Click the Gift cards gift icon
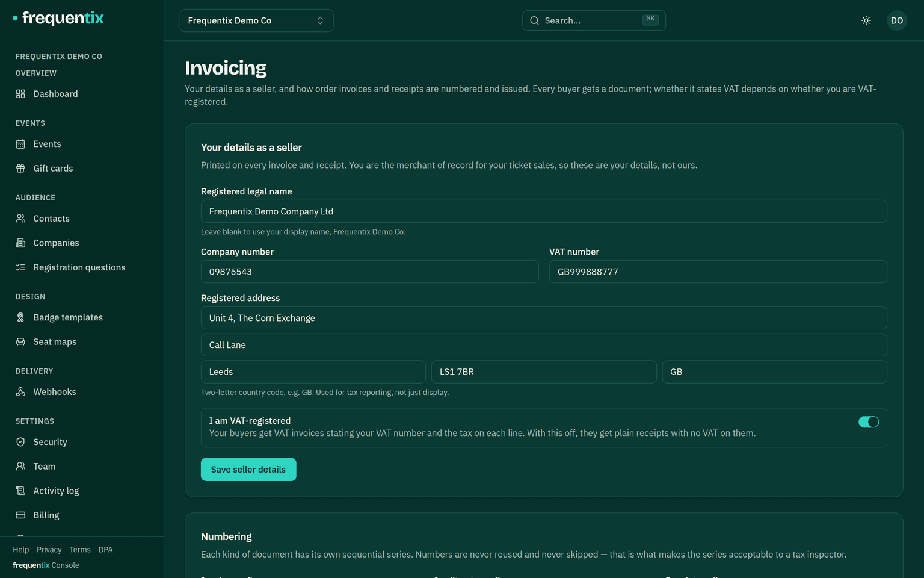This screenshot has height=578, width=924. 20,169
